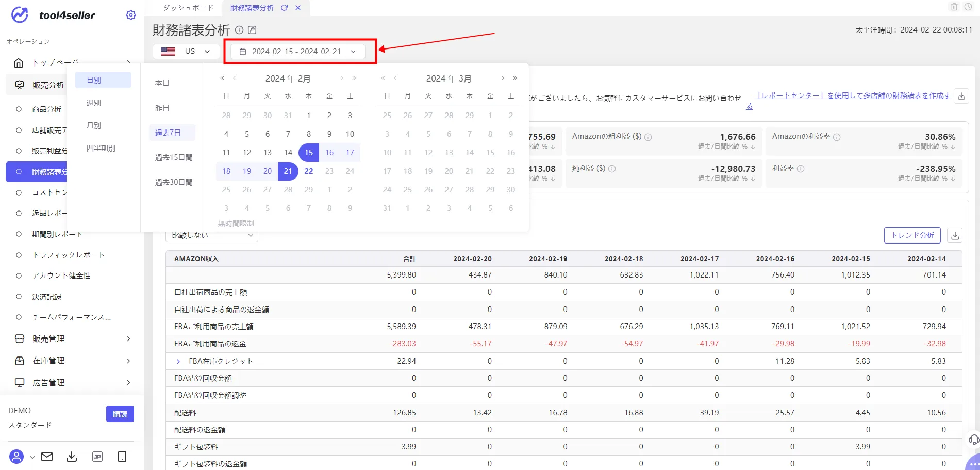
Task: Expand the FBA在庫クレジット row
Action: tap(178, 361)
